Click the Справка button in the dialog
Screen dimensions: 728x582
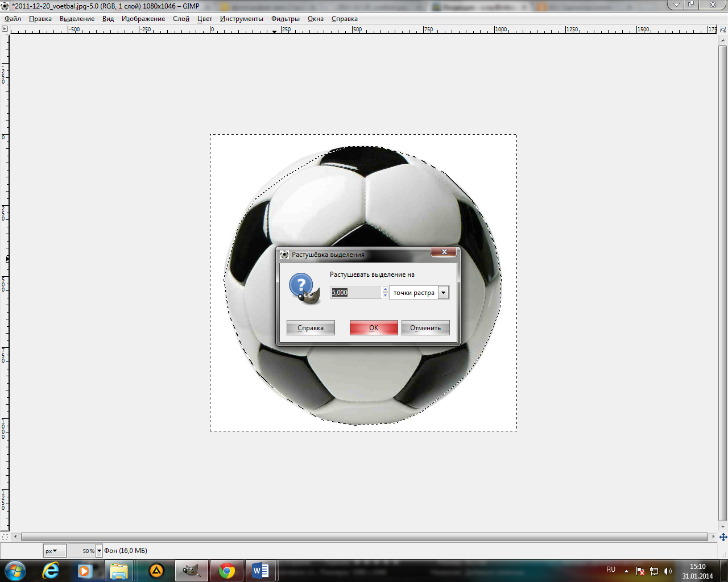coord(311,328)
